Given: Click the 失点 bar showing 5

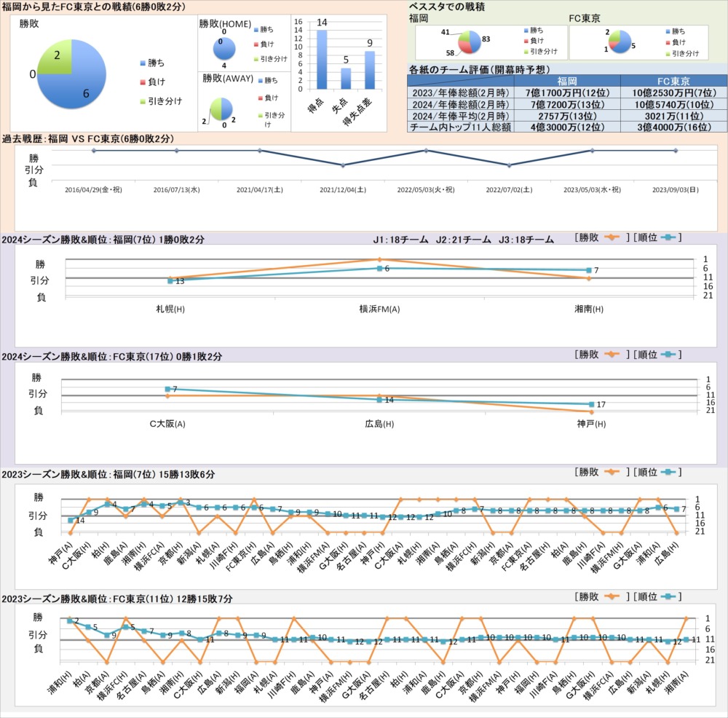Looking at the screenshot, I should 346,79.
